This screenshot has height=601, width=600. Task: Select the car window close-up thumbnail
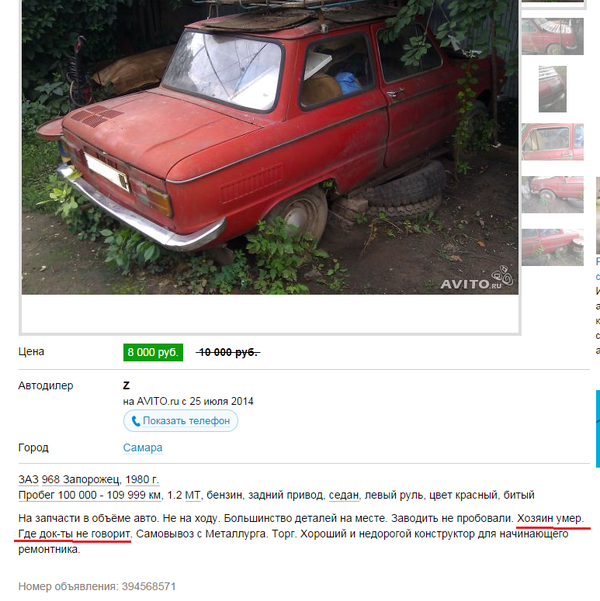[x=552, y=142]
